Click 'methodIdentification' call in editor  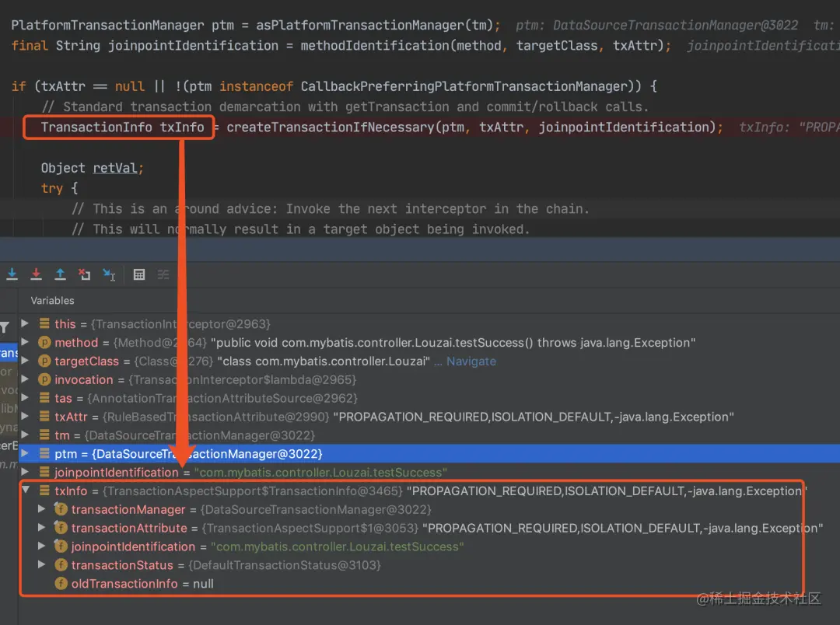pyautogui.click(x=374, y=46)
